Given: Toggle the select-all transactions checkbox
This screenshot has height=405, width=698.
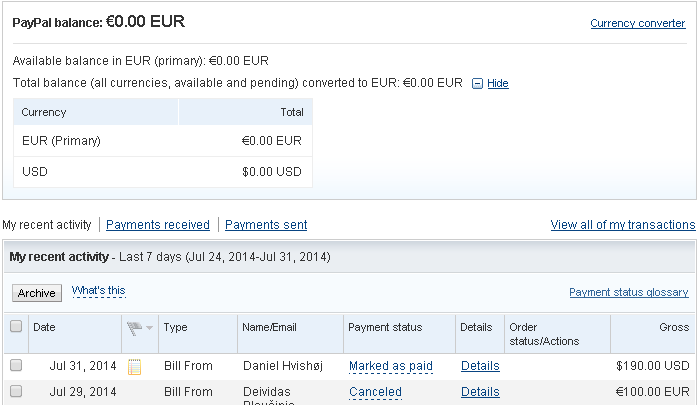Looking at the screenshot, I should pyautogui.click(x=16, y=326).
